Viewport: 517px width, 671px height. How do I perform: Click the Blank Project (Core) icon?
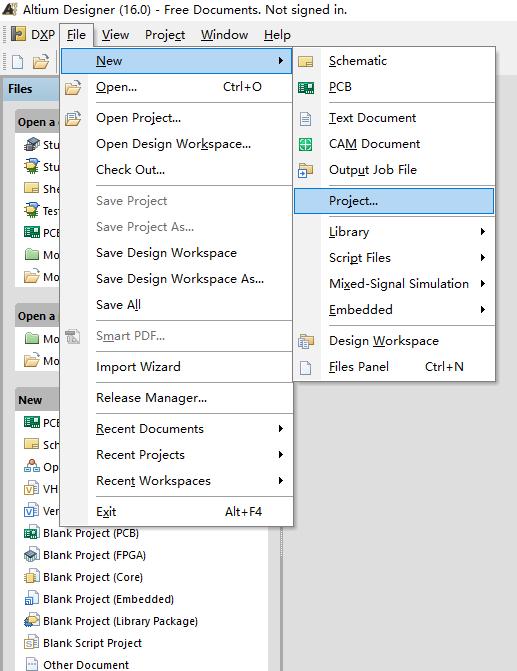32,576
